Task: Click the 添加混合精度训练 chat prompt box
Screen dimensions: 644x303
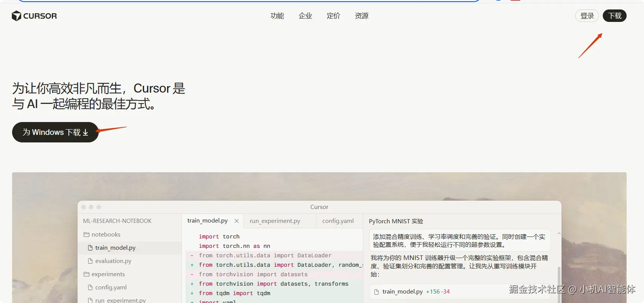Action: point(460,241)
